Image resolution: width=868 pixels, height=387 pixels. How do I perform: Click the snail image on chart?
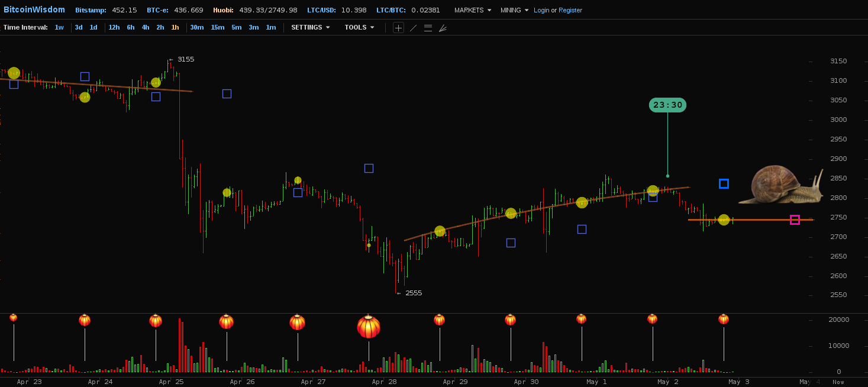pos(781,186)
